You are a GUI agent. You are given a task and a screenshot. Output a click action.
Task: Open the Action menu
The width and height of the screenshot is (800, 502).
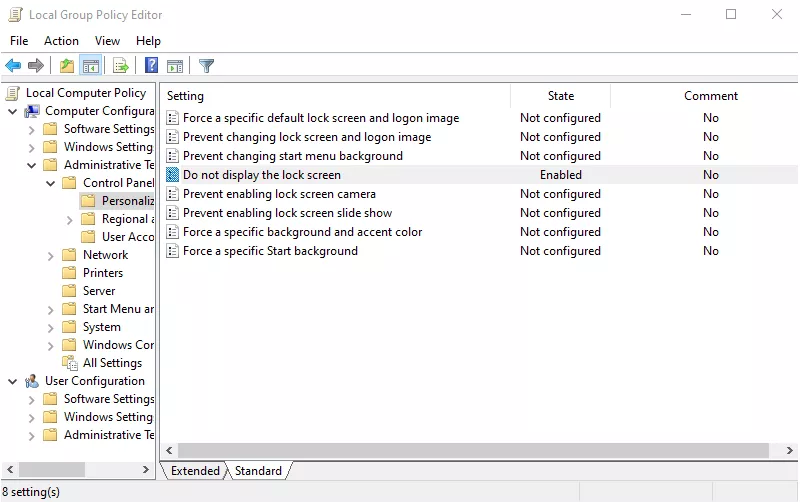click(61, 41)
